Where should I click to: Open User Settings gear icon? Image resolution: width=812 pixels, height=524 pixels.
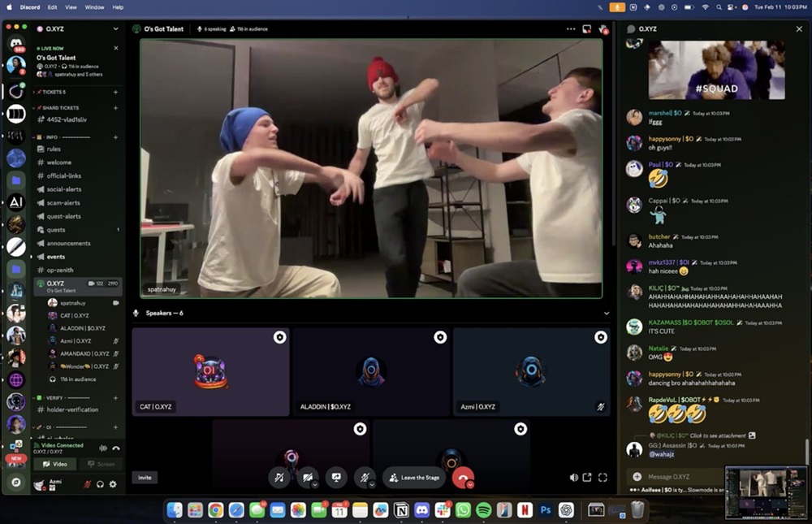point(113,485)
